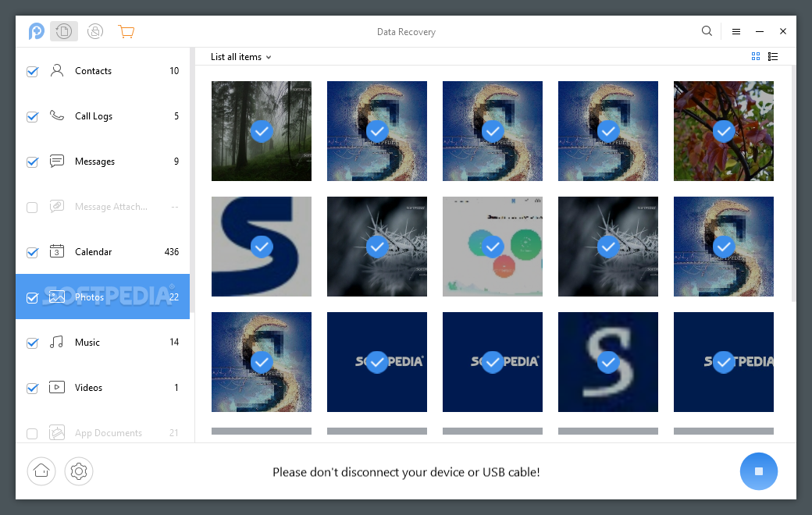Viewport: 812px width, 515px height.
Task: Go to home screen button
Action: pos(41,471)
